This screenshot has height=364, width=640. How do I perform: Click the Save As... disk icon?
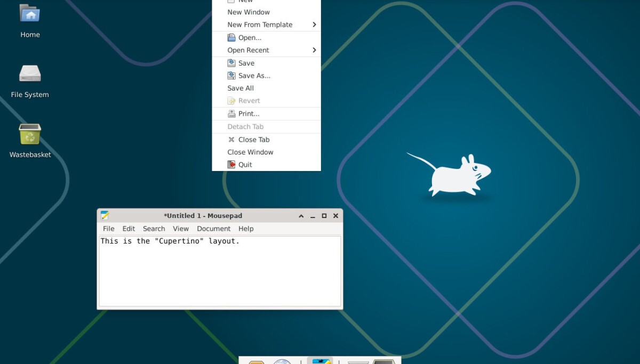point(231,76)
